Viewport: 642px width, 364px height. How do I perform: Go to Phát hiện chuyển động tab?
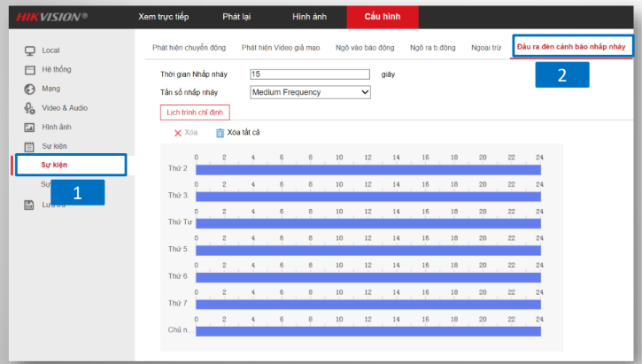[x=189, y=47]
